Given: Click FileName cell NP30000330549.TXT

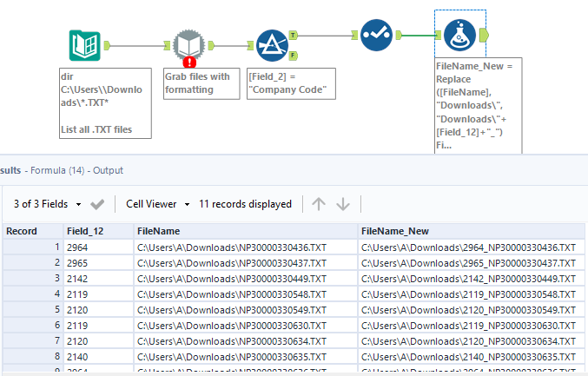Looking at the screenshot, I should (245, 310).
